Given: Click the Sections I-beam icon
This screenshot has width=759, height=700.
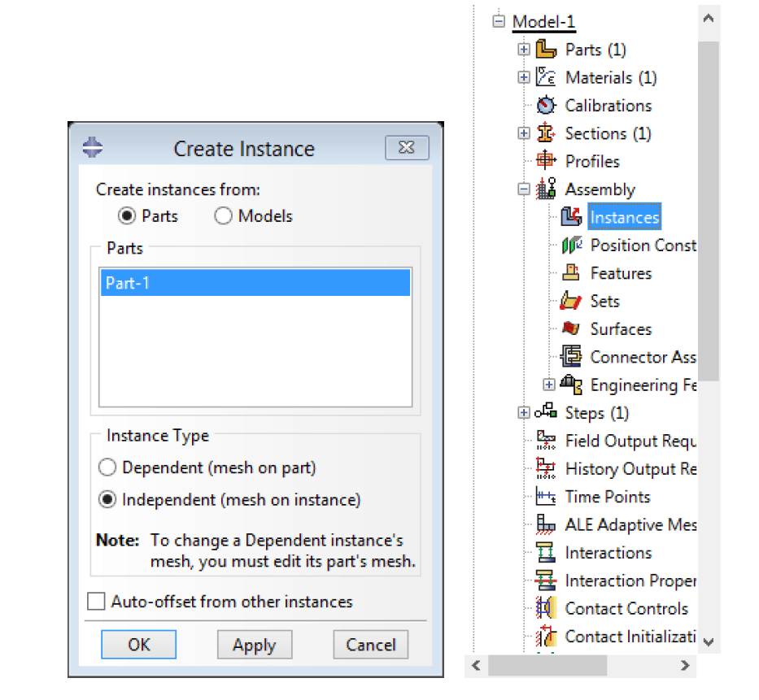Looking at the screenshot, I should click(546, 133).
